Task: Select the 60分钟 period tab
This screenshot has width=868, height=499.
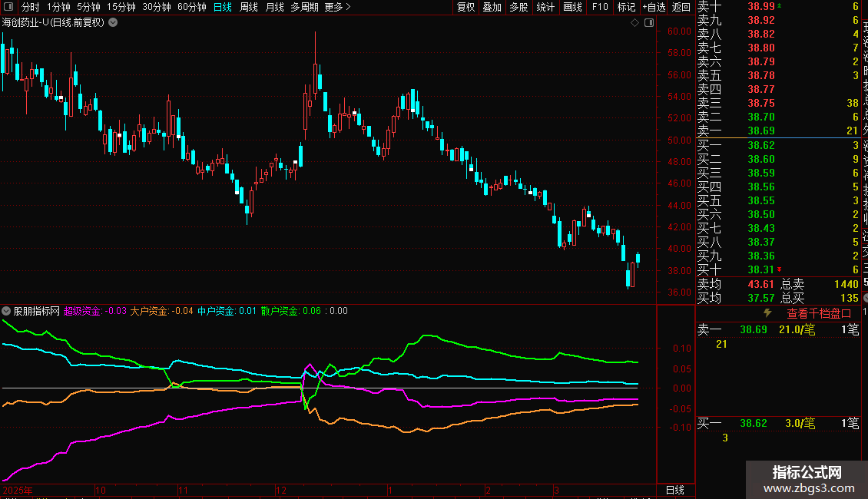Action: click(x=191, y=7)
